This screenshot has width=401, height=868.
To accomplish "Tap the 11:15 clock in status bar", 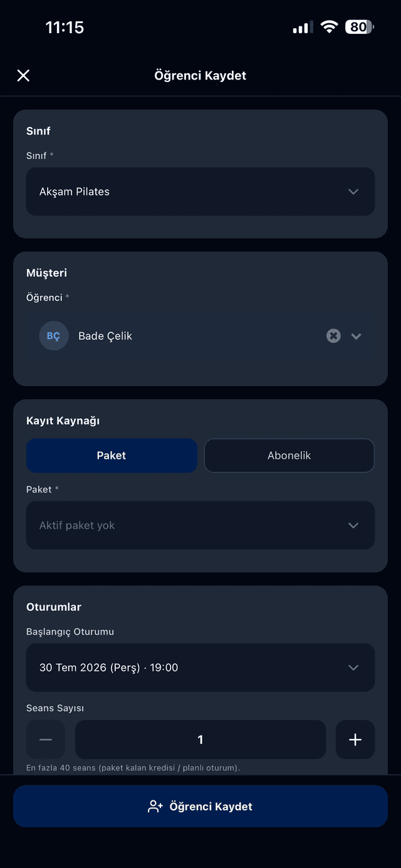I will 65,27.
